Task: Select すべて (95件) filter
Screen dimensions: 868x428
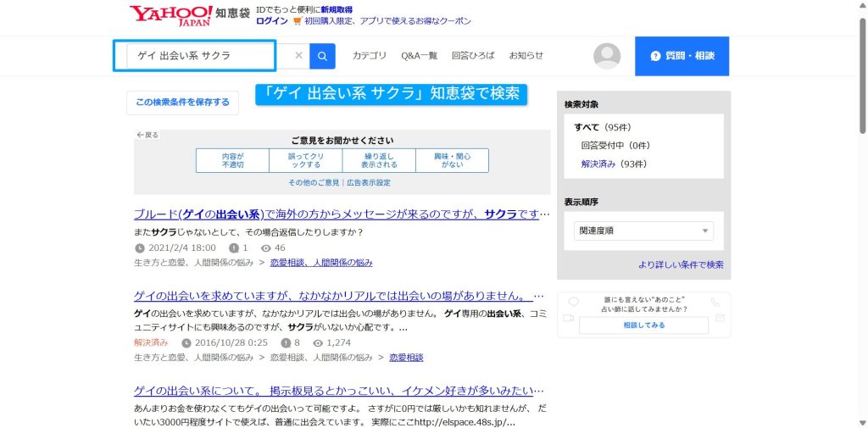Action: point(603,127)
